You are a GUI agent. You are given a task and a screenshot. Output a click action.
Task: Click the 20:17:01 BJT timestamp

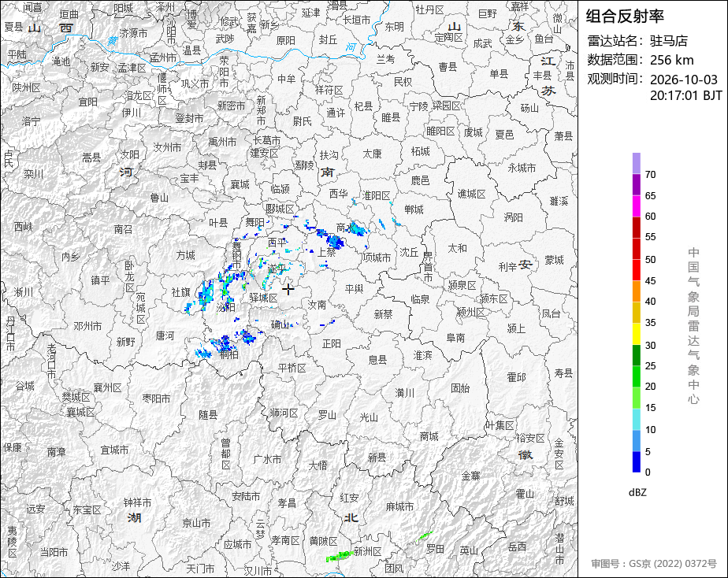click(685, 95)
